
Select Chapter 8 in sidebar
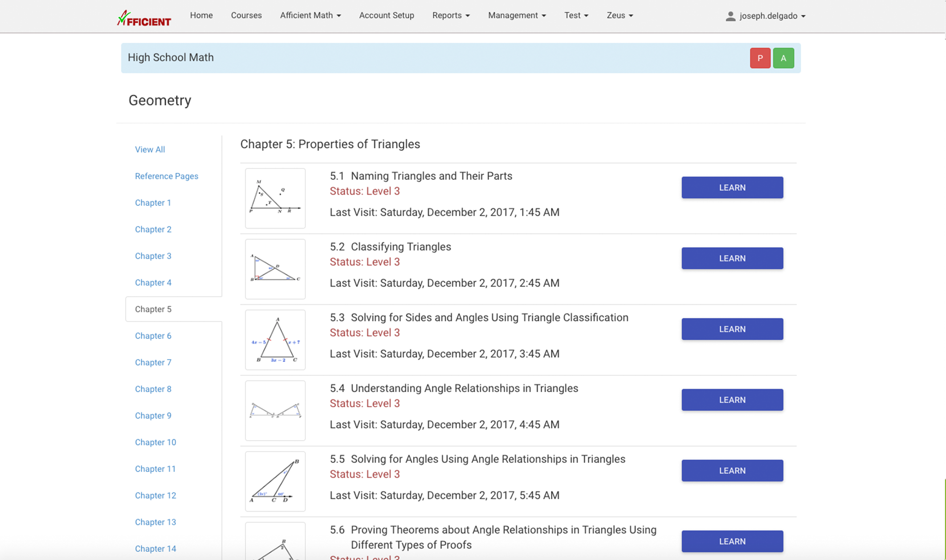pos(153,389)
